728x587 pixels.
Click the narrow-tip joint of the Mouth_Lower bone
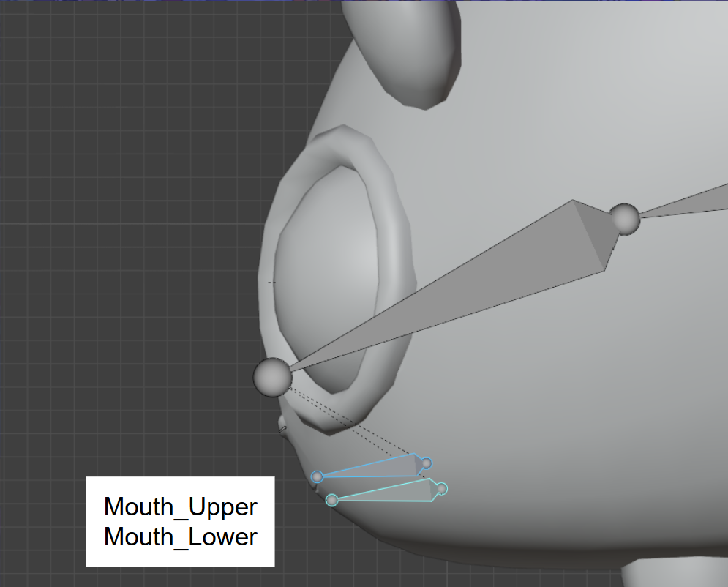pos(332,500)
